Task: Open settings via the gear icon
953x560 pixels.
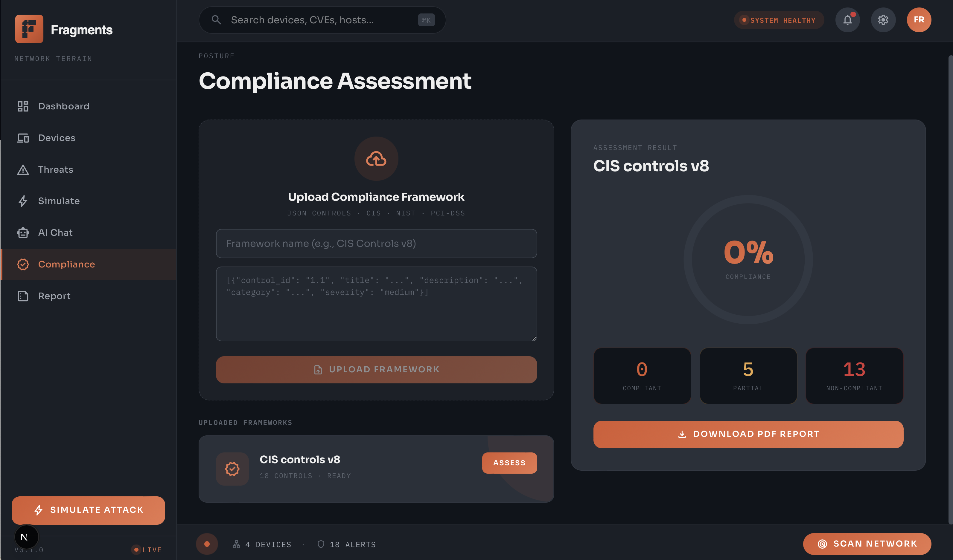Action: pyautogui.click(x=883, y=20)
